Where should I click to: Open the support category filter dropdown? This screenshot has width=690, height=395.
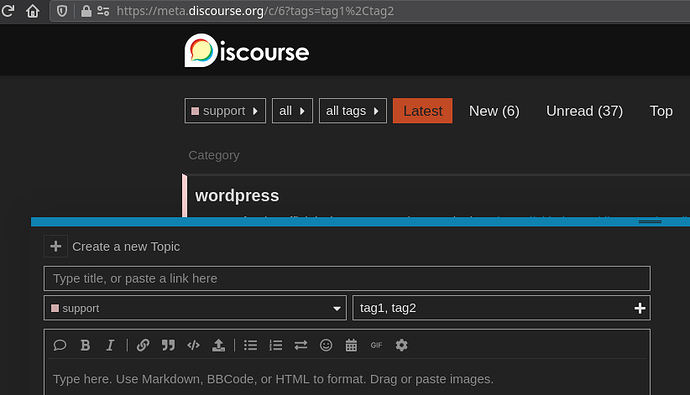[x=225, y=111]
